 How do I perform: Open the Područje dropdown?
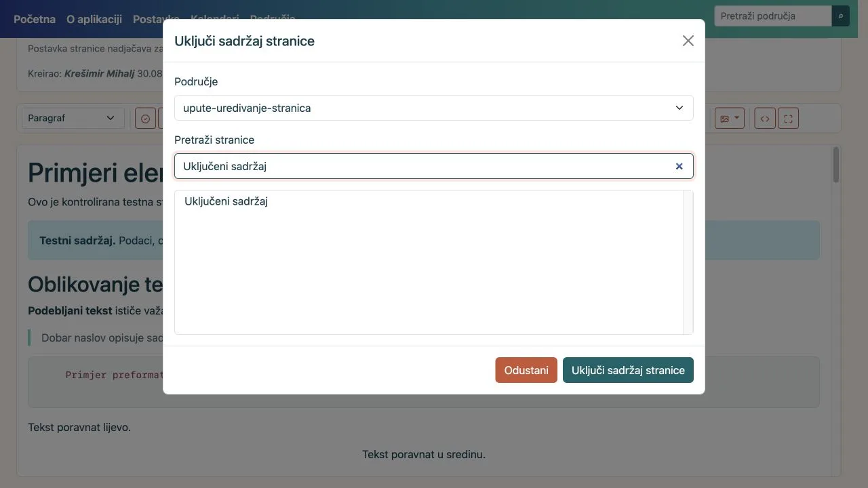(434, 108)
